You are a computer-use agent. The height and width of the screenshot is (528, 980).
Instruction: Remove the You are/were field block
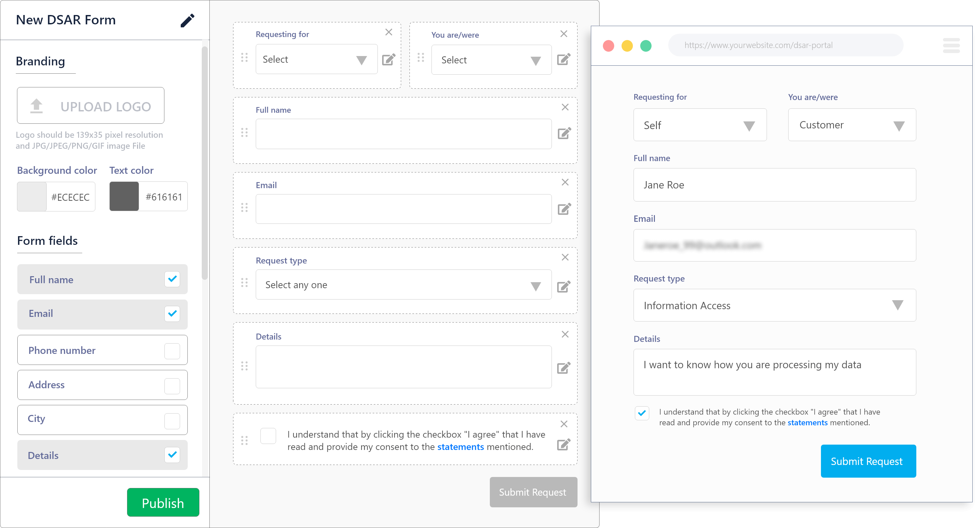(564, 34)
